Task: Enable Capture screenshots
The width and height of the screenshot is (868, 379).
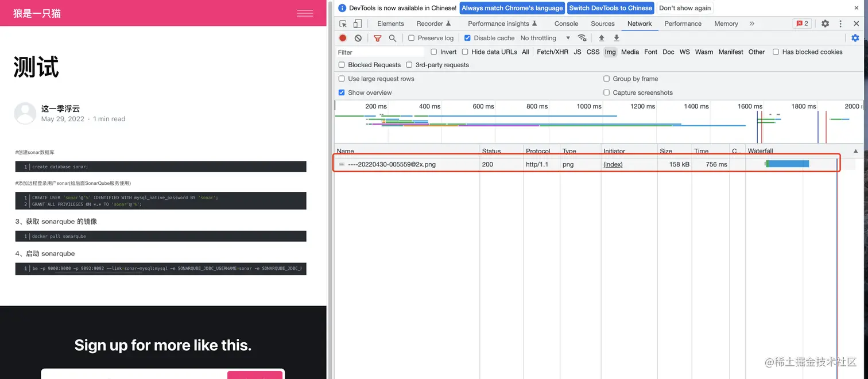Action: click(x=606, y=92)
